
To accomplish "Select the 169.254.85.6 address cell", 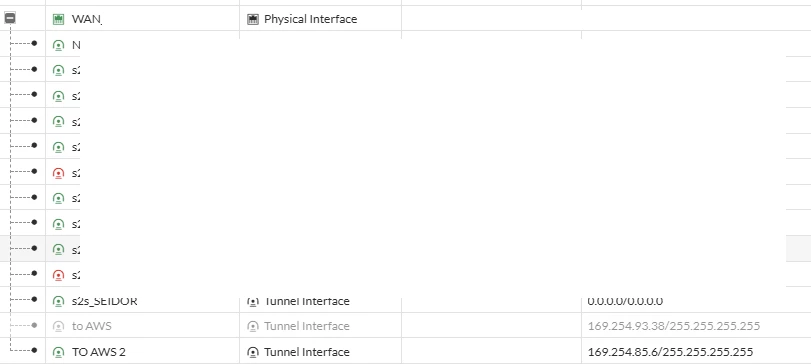I will tap(670, 352).
